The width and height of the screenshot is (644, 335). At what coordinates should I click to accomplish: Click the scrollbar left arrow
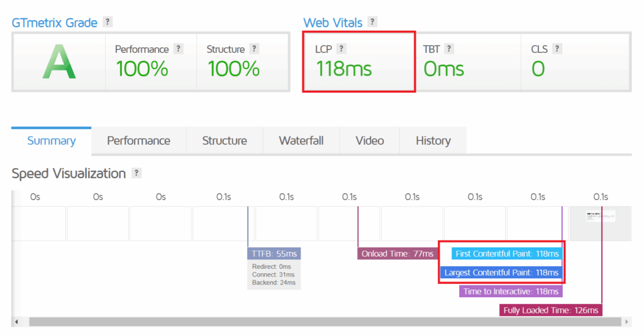point(16,322)
